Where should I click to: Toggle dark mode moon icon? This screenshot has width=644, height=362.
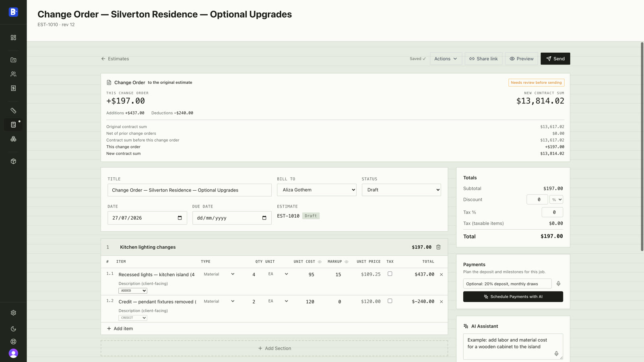point(13,329)
